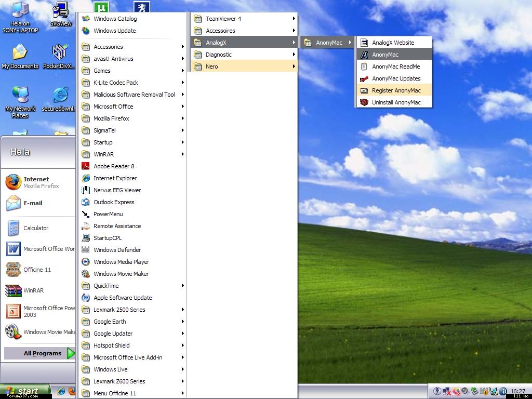Expand the Startup folder
532x399 pixels.
(x=133, y=142)
